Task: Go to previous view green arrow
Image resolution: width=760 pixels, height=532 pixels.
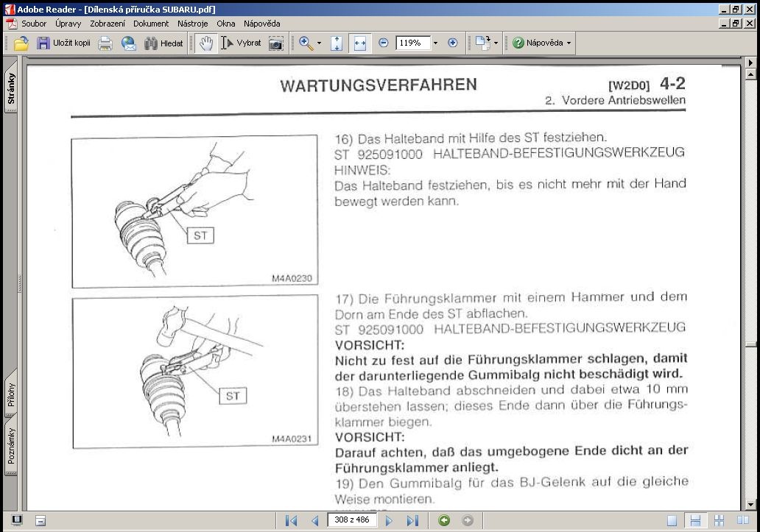Action: tap(444, 520)
